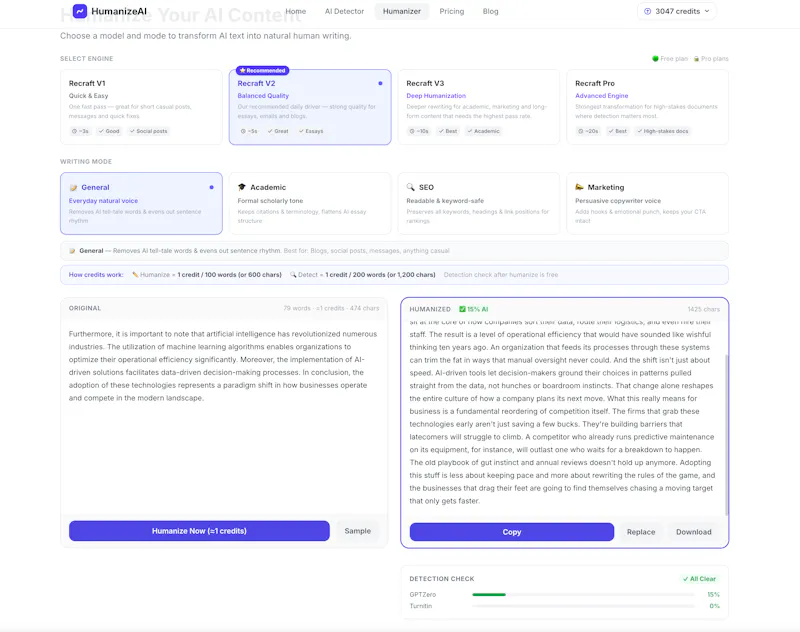
Task: Click the ~20s clock tag on Recraft Pro
Action: pyautogui.click(x=588, y=131)
